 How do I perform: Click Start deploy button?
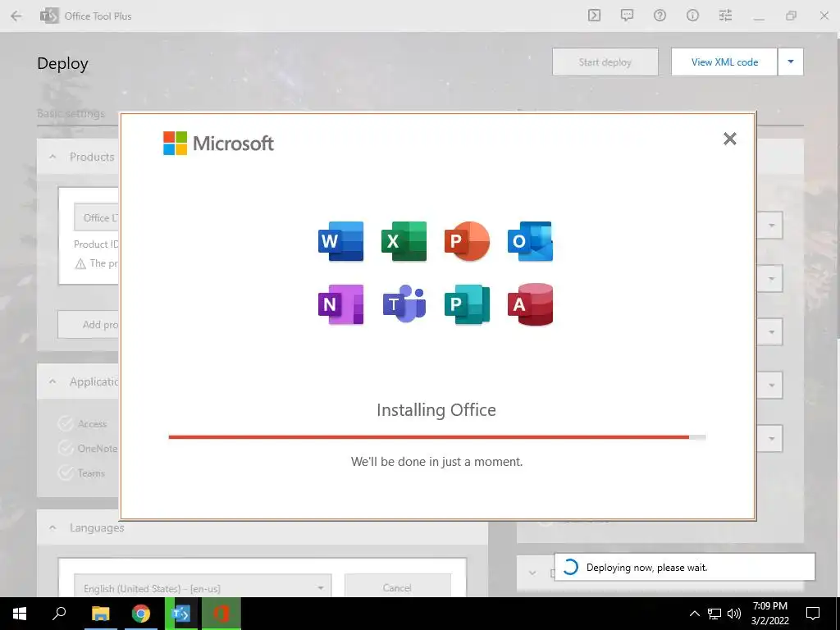(605, 62)
